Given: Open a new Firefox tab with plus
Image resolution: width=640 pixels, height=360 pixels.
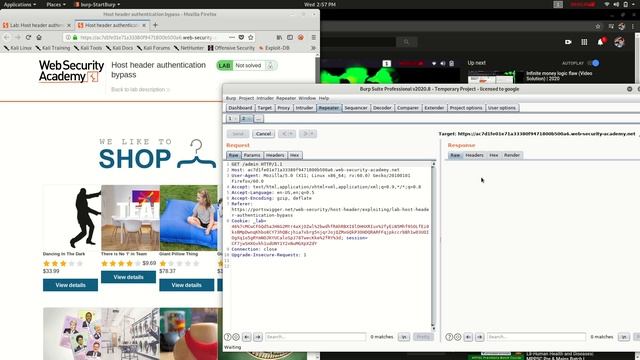Looking at the screenshot, I should point(155,25).
